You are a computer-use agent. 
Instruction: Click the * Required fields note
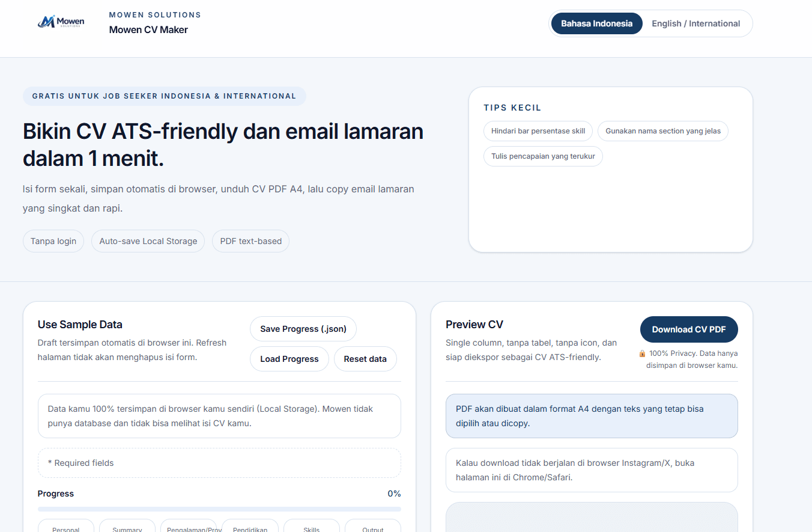[219, 463]
